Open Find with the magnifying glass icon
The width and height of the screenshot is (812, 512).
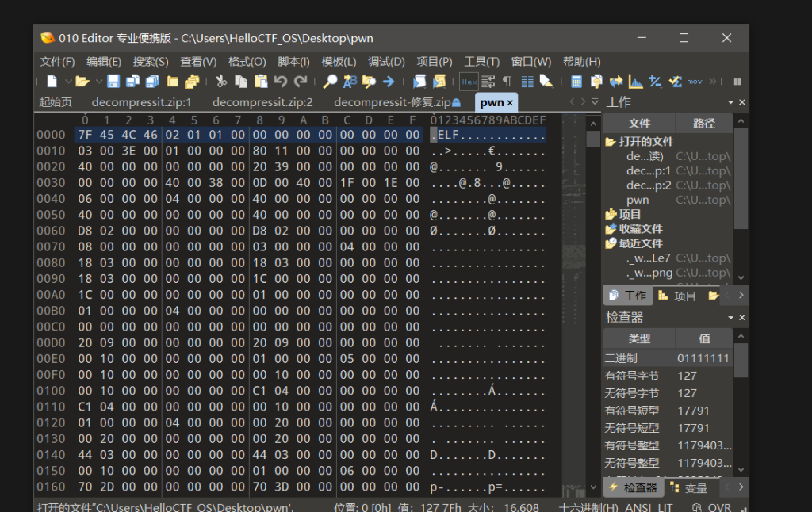click(330, 82)
